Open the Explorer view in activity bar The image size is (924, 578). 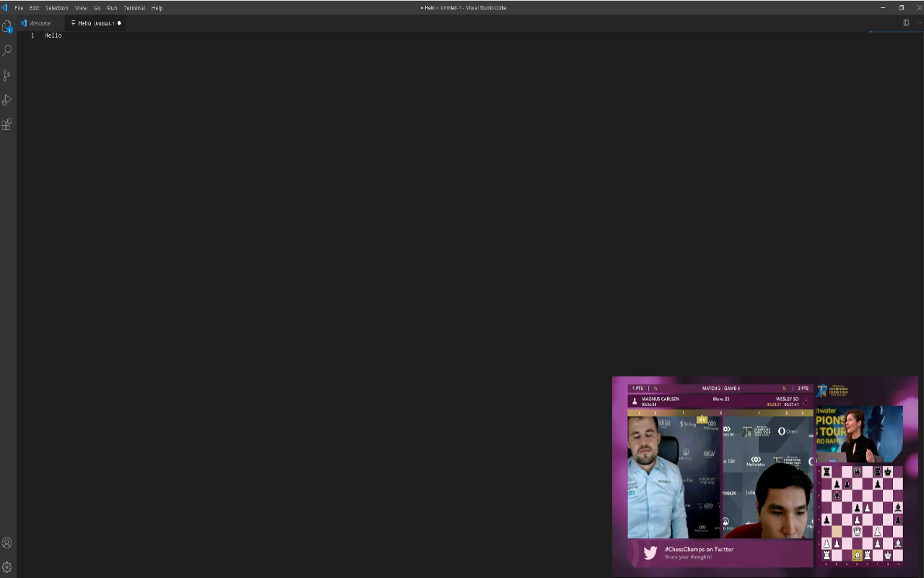(7, 27)
